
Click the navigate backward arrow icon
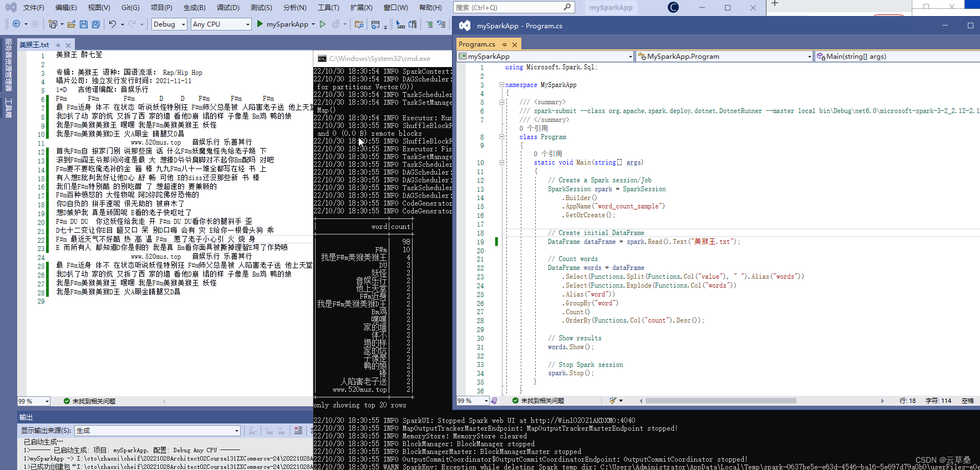(x=17, y=24)
